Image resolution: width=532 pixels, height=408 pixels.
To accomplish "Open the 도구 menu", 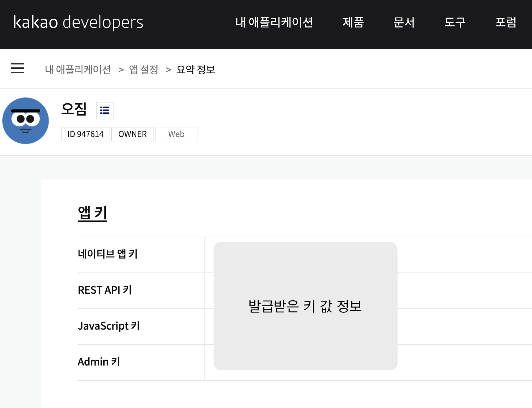I will tap(455, 22).
